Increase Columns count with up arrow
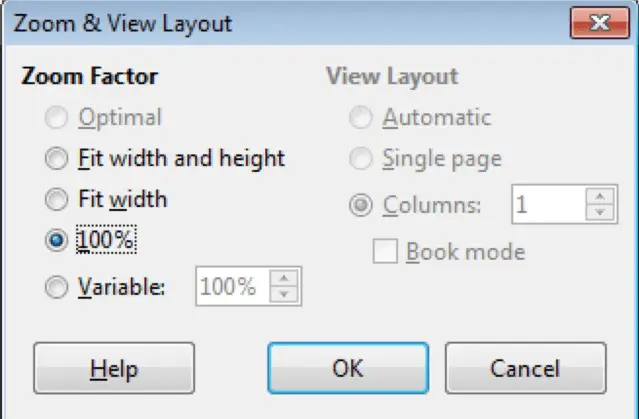639x419 pixels. point(600,197)
